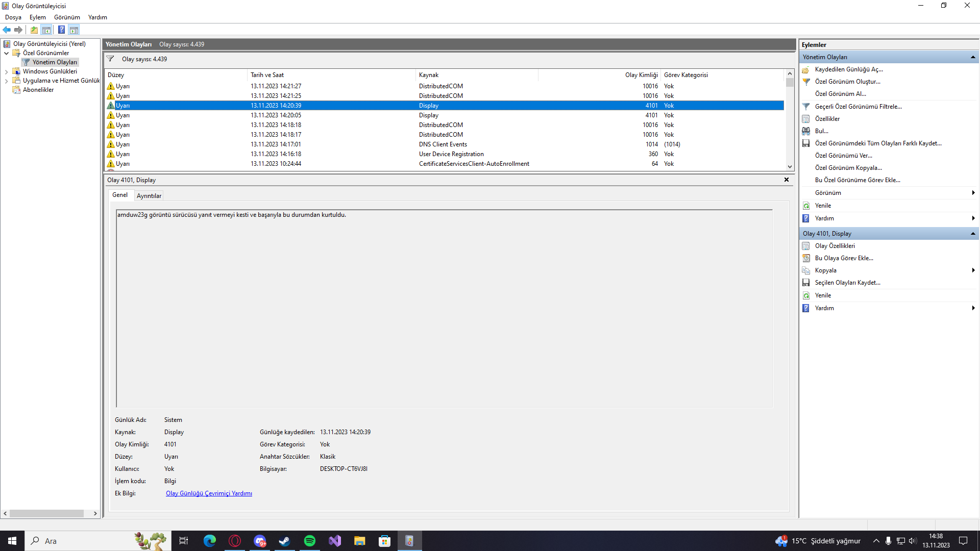Expand Uygulama ve Hizmet Günlükleri node
The height and width of the screenshot is (551, 980).
click(7, 81)
